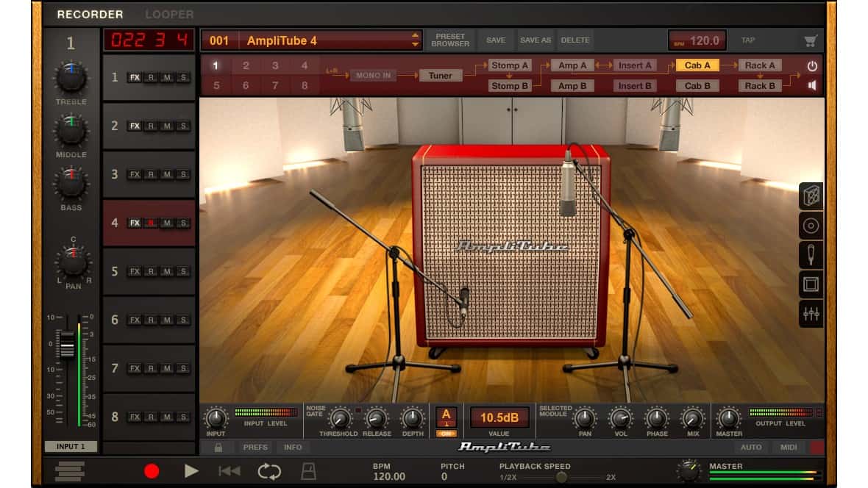Click the playback speed slider handle
This screenshot has height=488, width=868.
tap(561, 477)
